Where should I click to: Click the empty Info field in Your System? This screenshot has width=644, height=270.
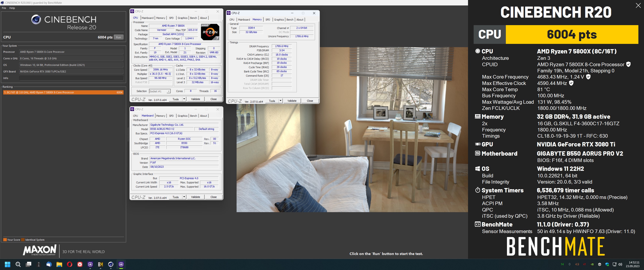click(x=71, y=78)
